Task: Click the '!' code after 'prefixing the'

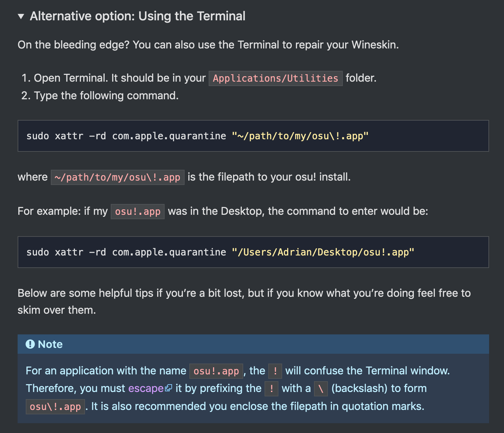Action: (x=271, y=389)
